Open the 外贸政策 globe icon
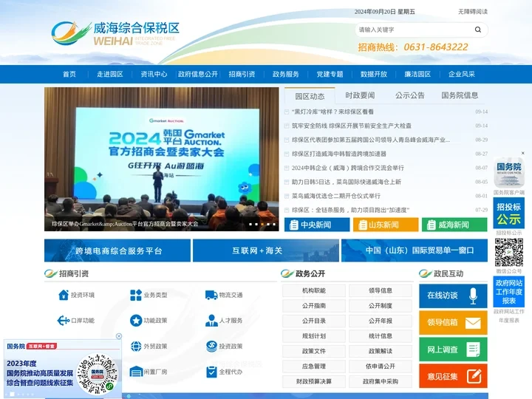 136,346
